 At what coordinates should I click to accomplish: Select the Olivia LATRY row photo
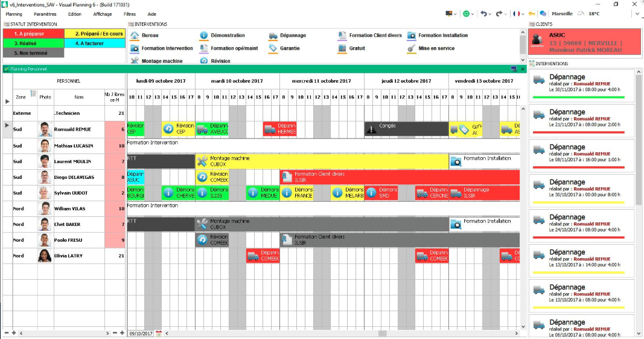45,256
